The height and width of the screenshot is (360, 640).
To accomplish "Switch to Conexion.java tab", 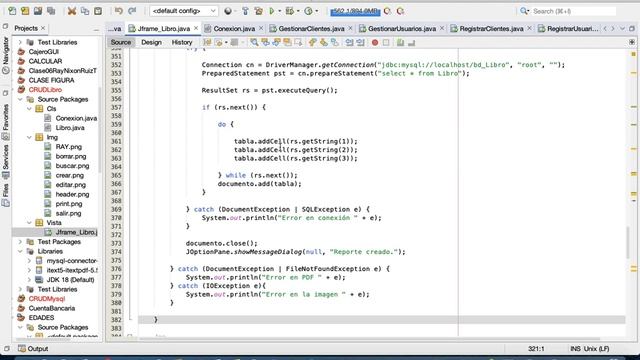I will 234,29.
